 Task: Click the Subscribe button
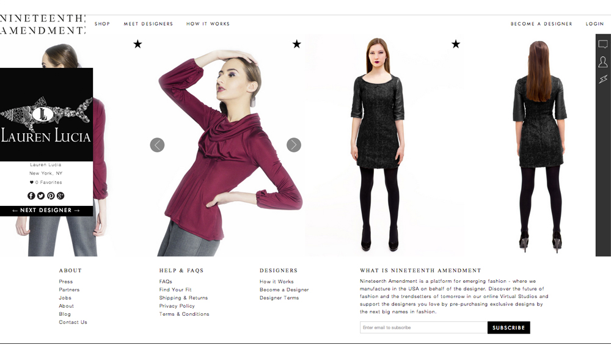click(x=508, y=327)
